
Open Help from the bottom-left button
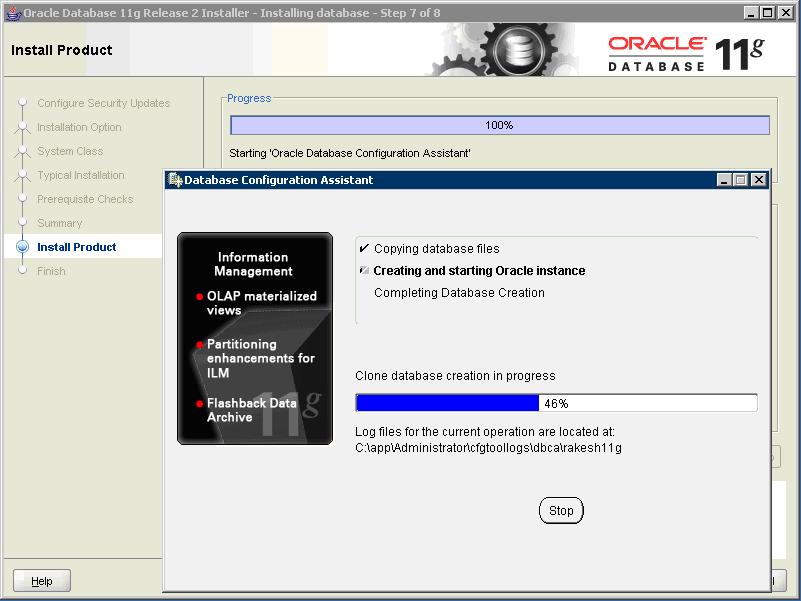pos(40,580)
